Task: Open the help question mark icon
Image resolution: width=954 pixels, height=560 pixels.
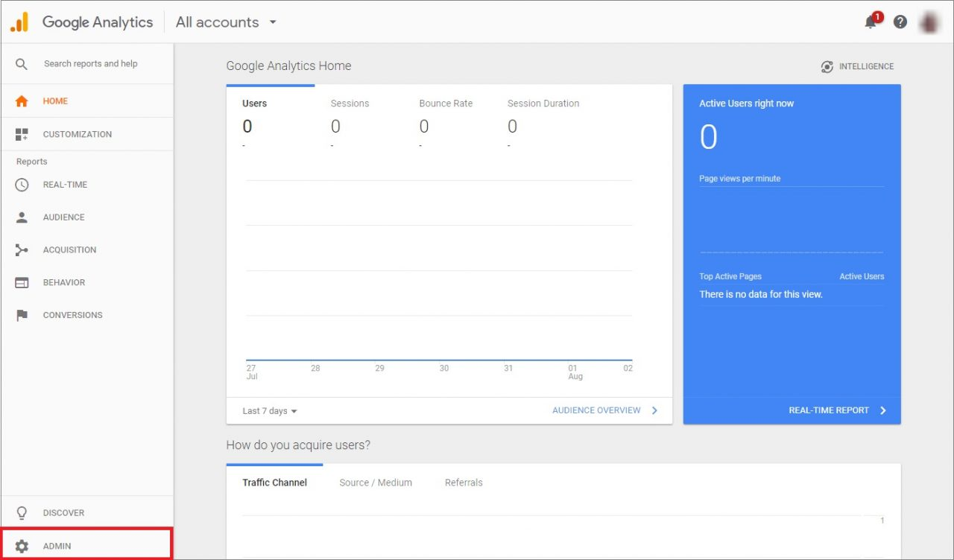Action: (900, 22)
